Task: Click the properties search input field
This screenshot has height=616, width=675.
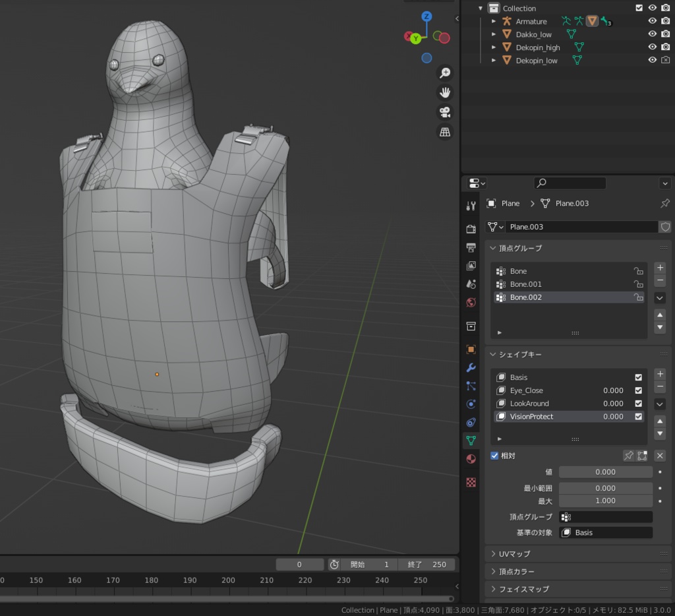Action: tap(570, 183)
